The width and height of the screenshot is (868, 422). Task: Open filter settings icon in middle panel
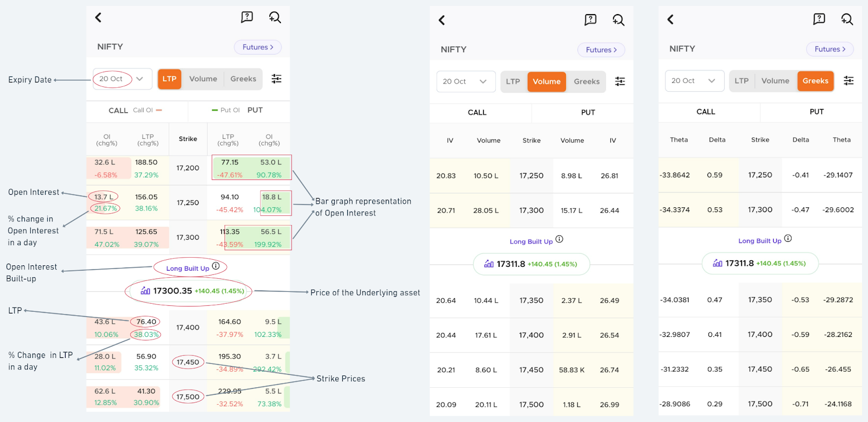[620, 81]
